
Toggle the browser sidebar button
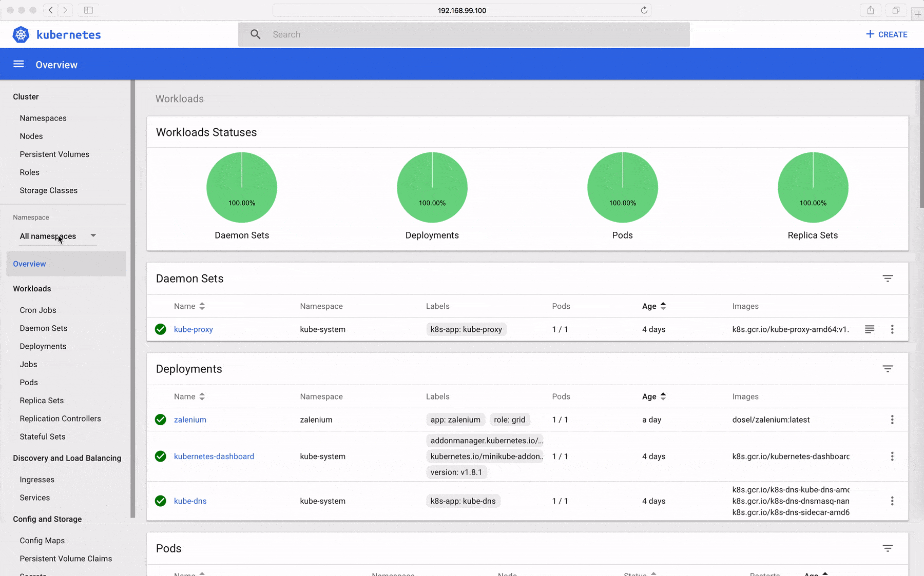[88, 10]
